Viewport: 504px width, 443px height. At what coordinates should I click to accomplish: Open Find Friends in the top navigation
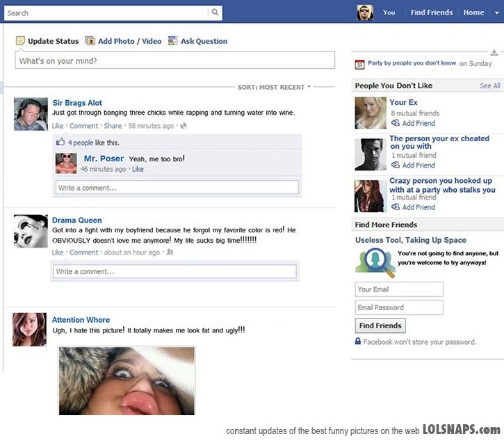[432, 13]
